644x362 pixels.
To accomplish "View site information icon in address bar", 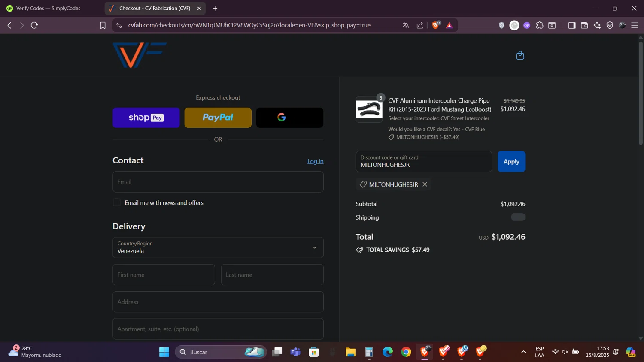I will 119,25.
